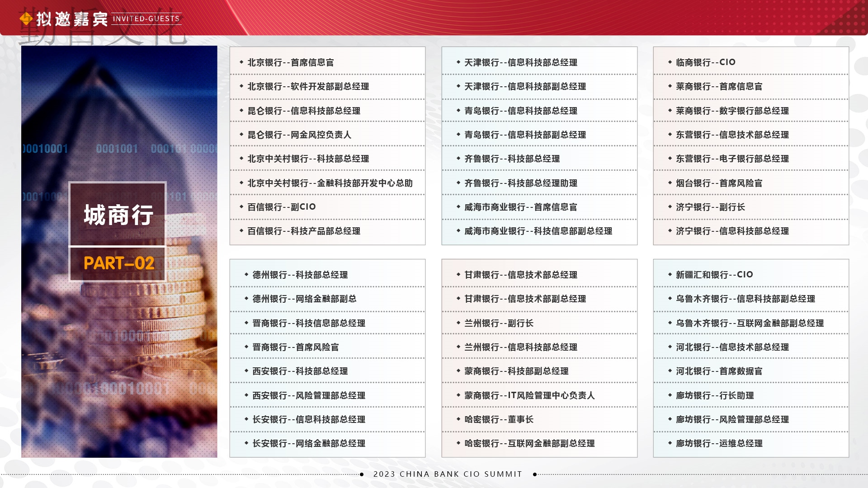
Task: Click the orange diamond logo beside 拟邀嘉宾
Action: pyautogui.click(x=26, y=19)
